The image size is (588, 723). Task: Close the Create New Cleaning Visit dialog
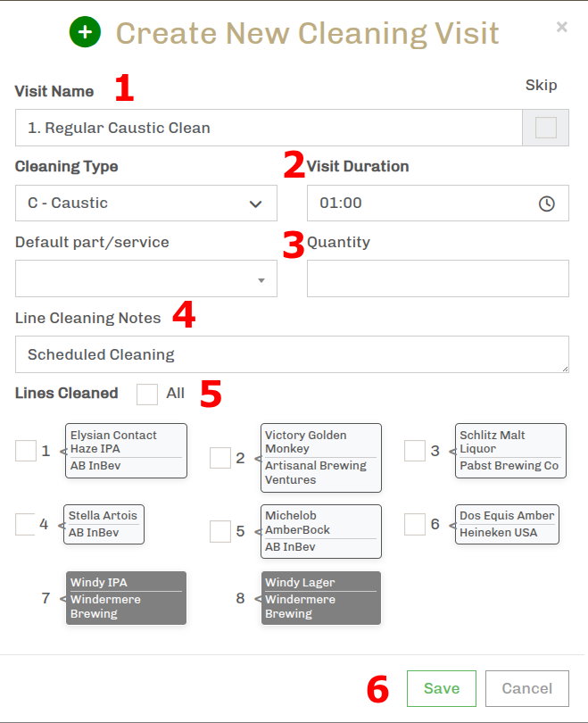561,27
